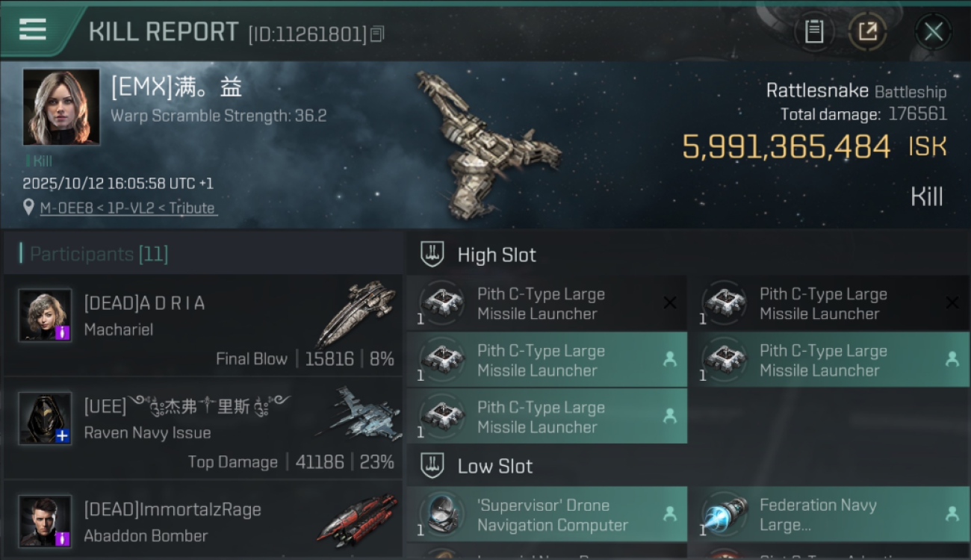Image resolution: width=971 pixels, height=560 pixels.
Task: Open the hamburger menu icon
Action: pyautogui.click(x=33, y=29)
